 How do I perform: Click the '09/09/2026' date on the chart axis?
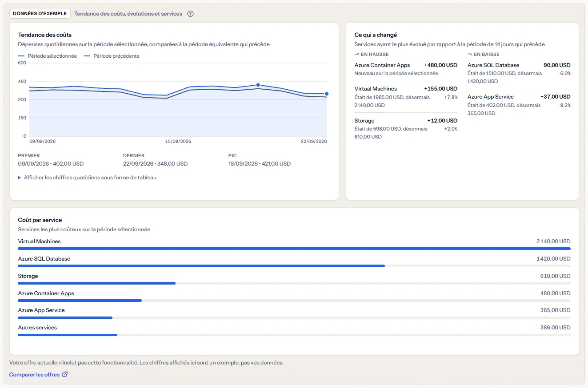(43, 142)
